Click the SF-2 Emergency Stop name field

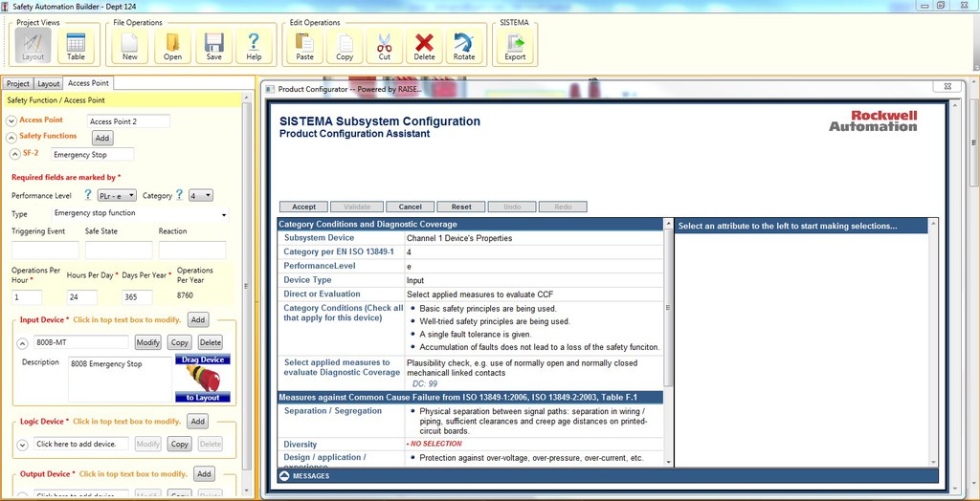[x=93, y=154]
